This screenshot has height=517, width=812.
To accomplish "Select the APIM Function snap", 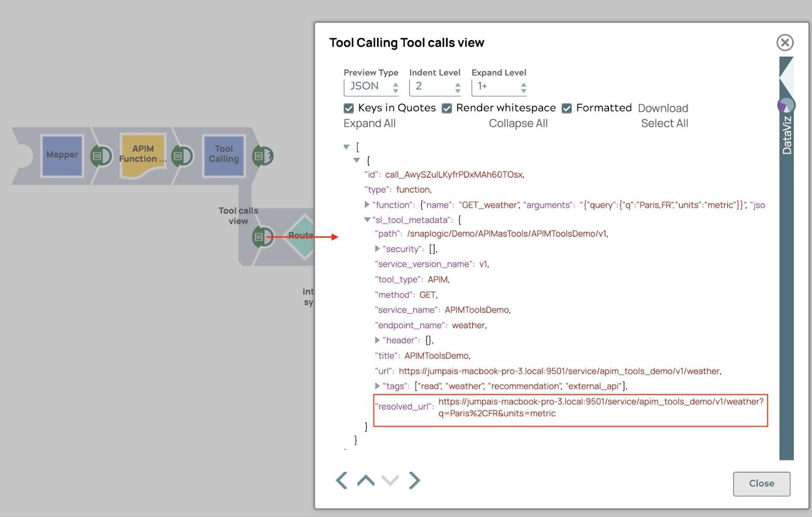I will [x=143, y=155].
